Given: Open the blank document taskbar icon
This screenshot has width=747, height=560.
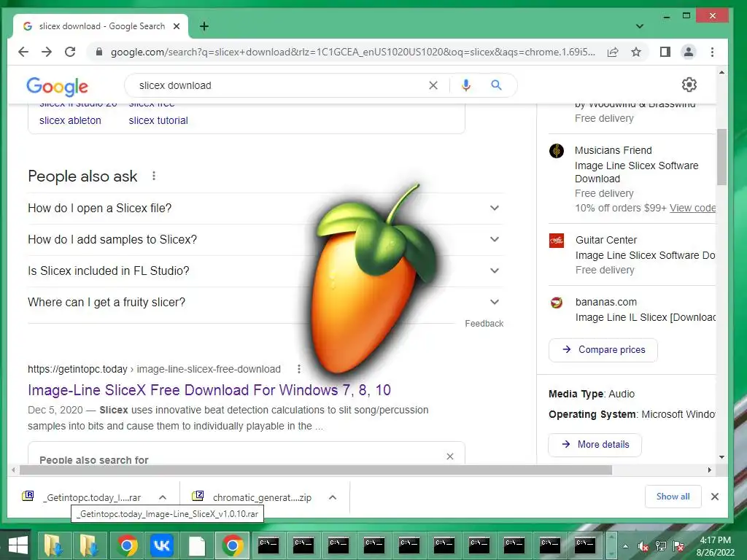Looking at the screenshot, I should click(197, 545).
